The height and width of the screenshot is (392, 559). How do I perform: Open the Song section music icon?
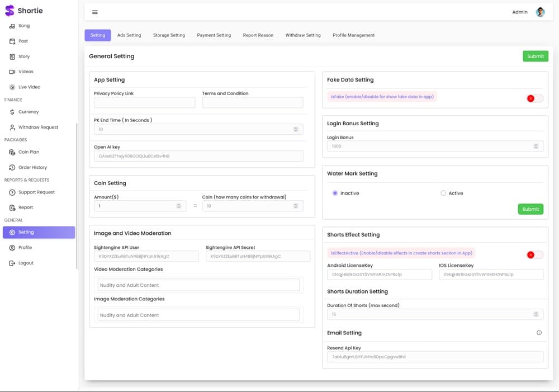point(12,26)
